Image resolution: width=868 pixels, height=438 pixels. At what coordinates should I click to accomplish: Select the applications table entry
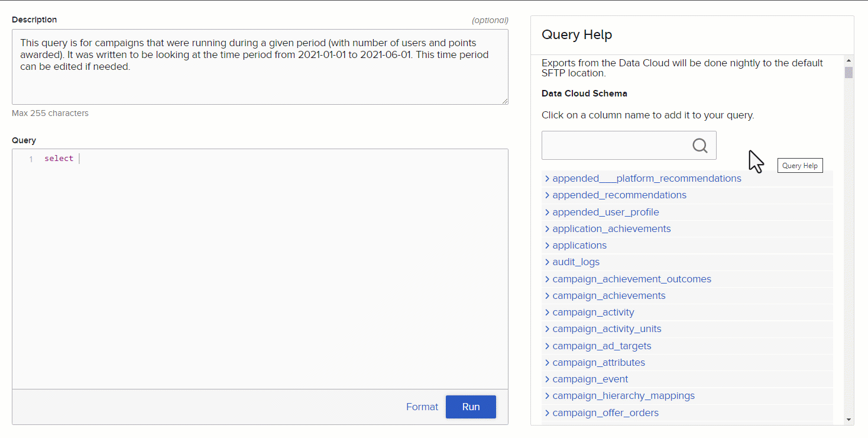point(579,245)
